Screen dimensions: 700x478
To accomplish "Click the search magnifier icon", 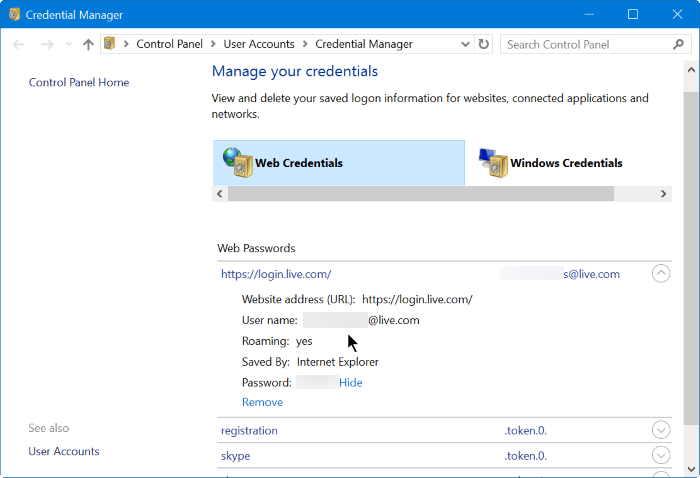I will click(679, 44).
